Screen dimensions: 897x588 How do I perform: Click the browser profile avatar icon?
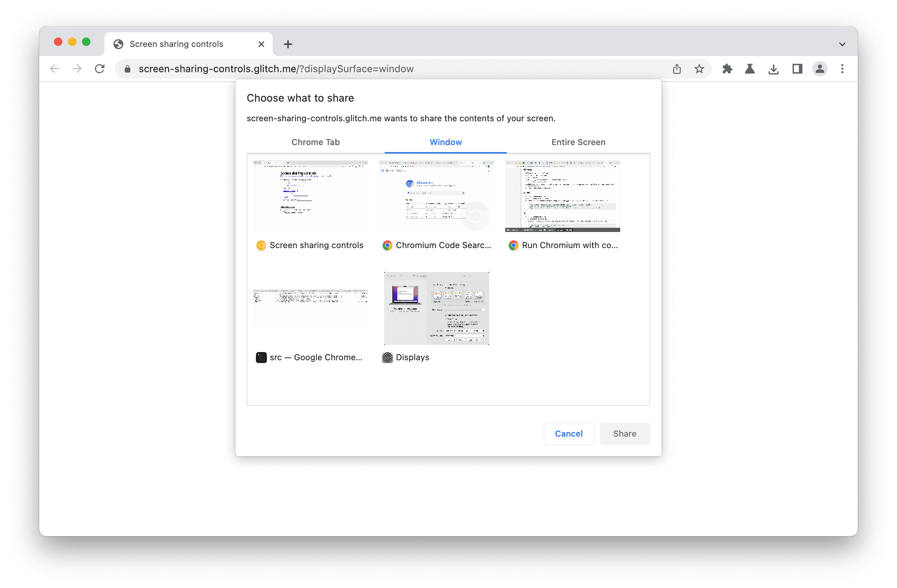[x=820, y=69]
